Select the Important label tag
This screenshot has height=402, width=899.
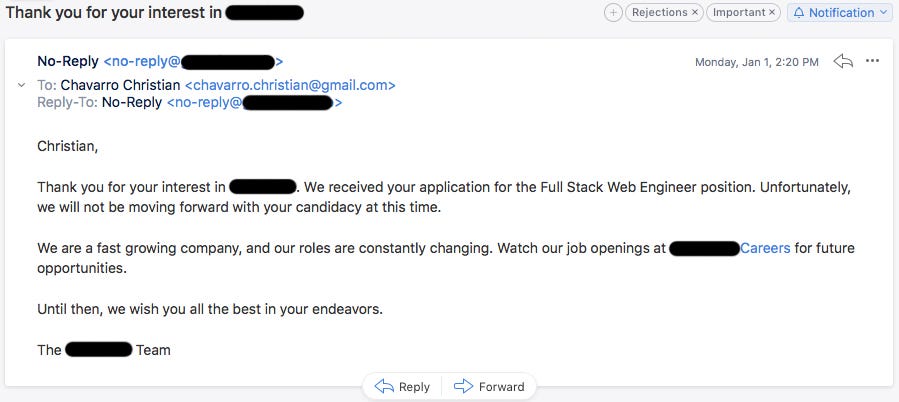coord(739,13)
